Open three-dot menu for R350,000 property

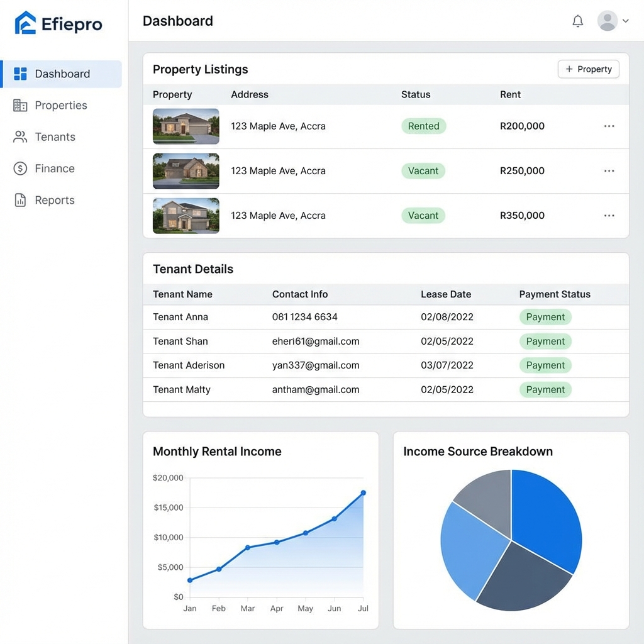pos(609,216)
